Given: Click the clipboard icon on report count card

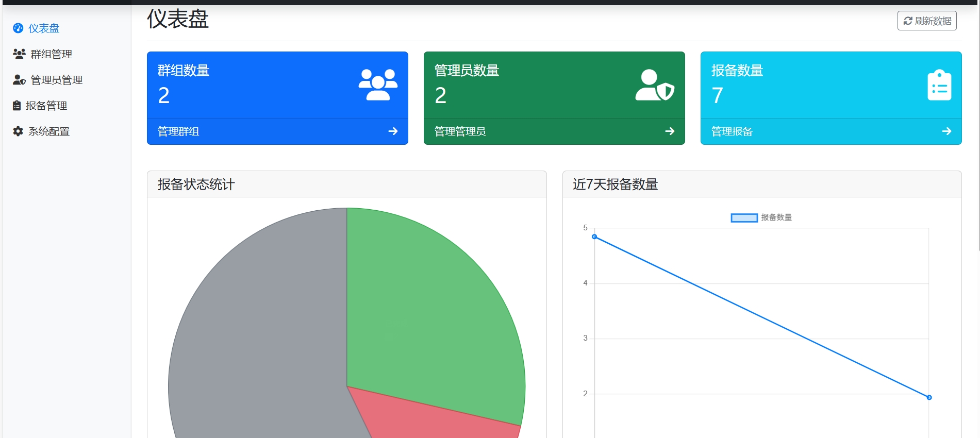Looking at the screenshot, I should click(x=939, y=85).
